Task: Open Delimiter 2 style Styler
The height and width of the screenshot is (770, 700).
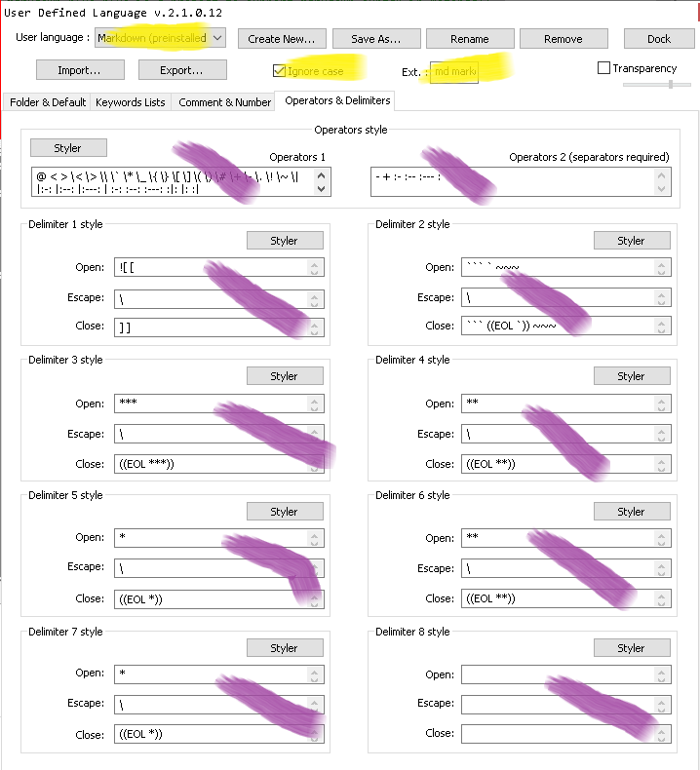Action: (x=632, y=241)
